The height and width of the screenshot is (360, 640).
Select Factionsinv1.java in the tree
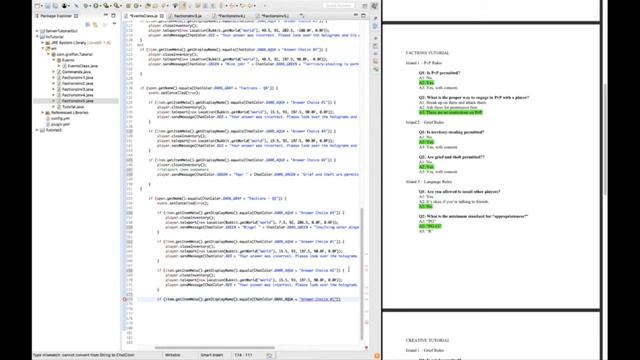75,78
